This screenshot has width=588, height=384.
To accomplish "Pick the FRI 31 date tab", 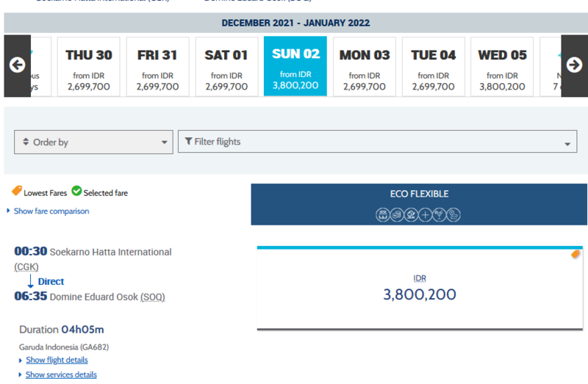I will [x=157, y=67].
